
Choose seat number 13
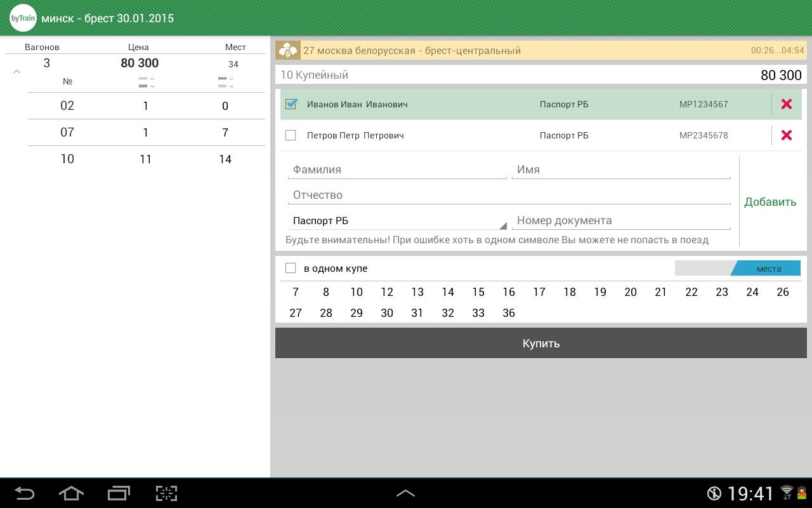tap(417, 292)
